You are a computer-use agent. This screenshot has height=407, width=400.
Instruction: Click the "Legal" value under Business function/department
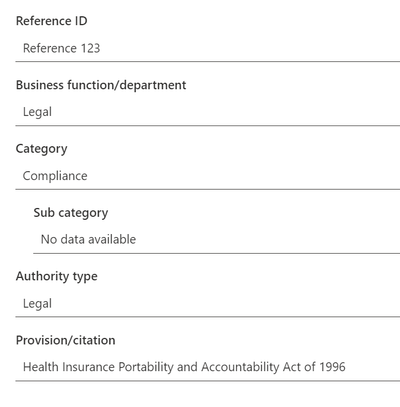(37, 112)
